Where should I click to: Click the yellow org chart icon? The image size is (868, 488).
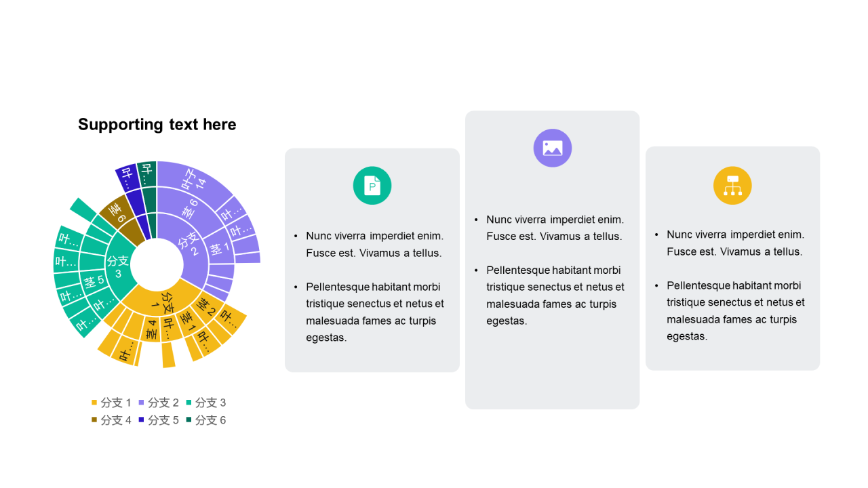click(x=732, y=186)
